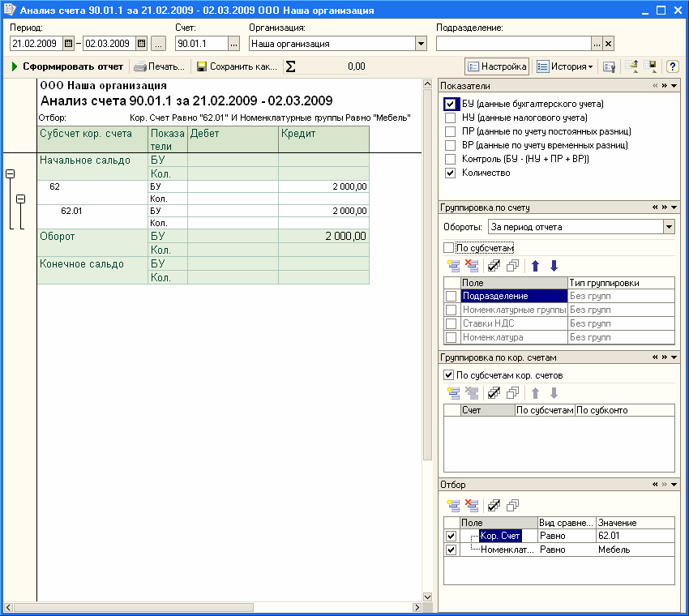This screenshot has height=616, width=689.
Task: Open period selection ellipsis button
Action: (158, 44)
